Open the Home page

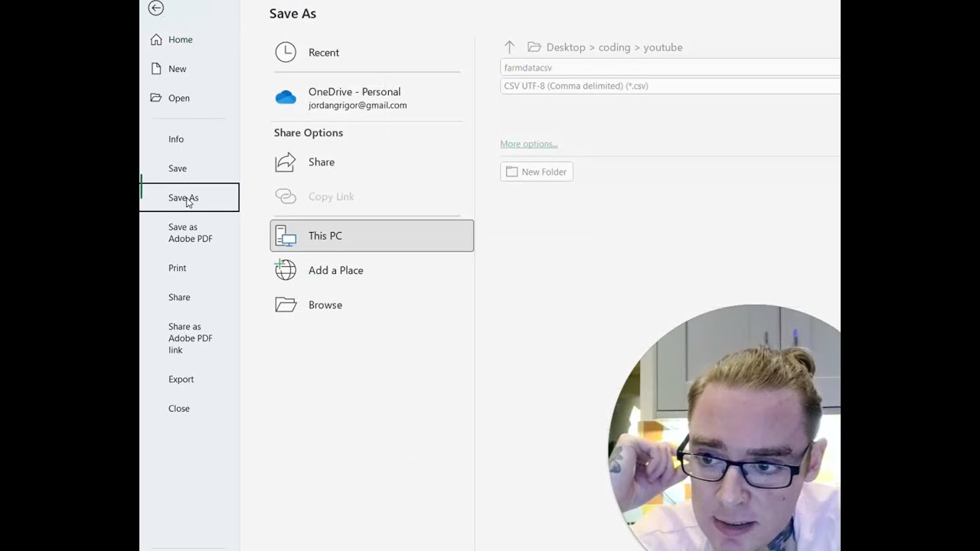pos(180,40)
